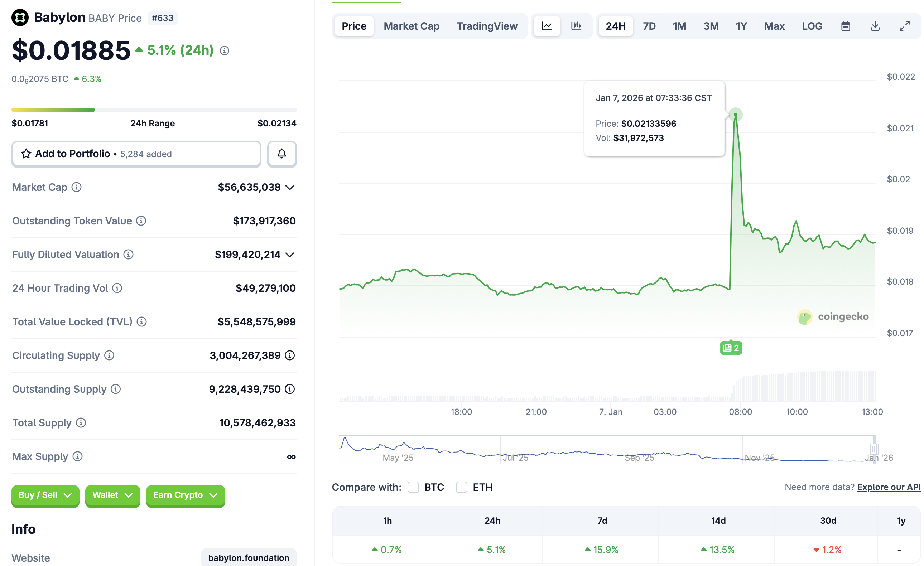Screen dimensions: 924x566
Task: Expand Market Cap value chevron
Action: click(289, 188)
